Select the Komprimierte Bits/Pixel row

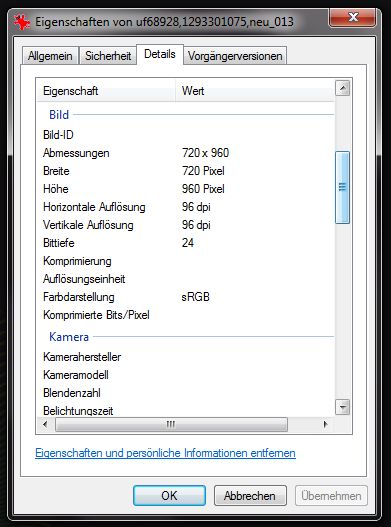[185, 315]
